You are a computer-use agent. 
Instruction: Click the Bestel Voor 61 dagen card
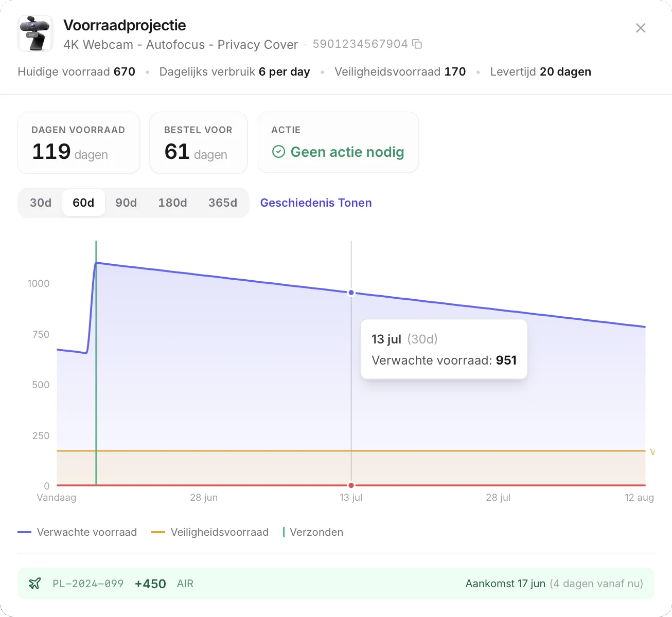click(x=199, y=143)
